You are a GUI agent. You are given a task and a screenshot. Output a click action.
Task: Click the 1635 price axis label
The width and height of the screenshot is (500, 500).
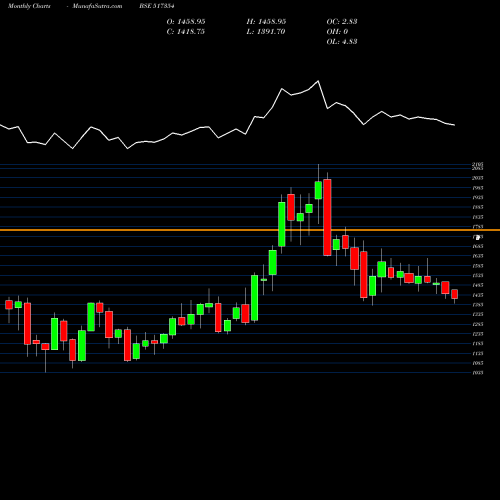coord(478,256)
